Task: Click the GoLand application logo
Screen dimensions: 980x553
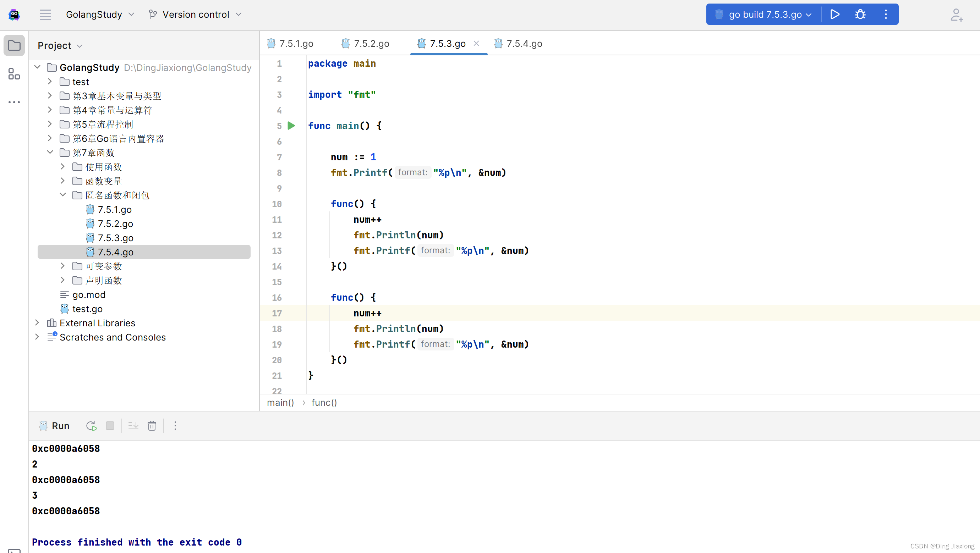Action: point(14,15)
